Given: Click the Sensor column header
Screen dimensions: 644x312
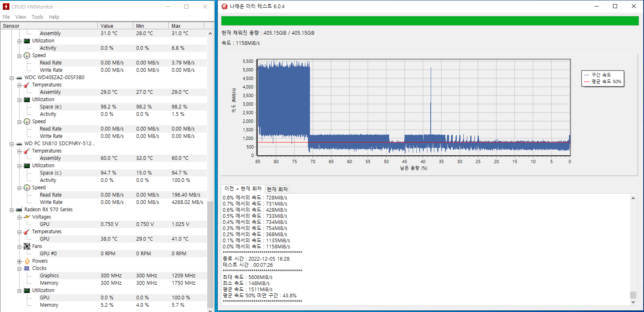Looking at the screenshot, I should coord(49,26).
